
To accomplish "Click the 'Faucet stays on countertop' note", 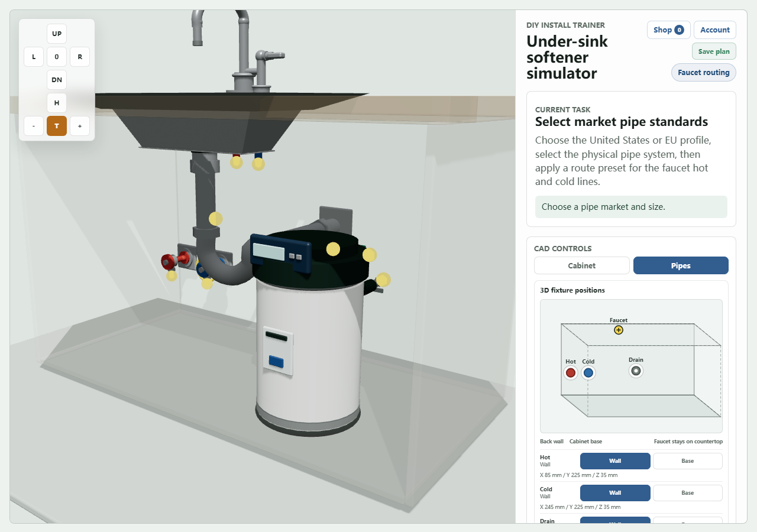I will pos(688,442).
